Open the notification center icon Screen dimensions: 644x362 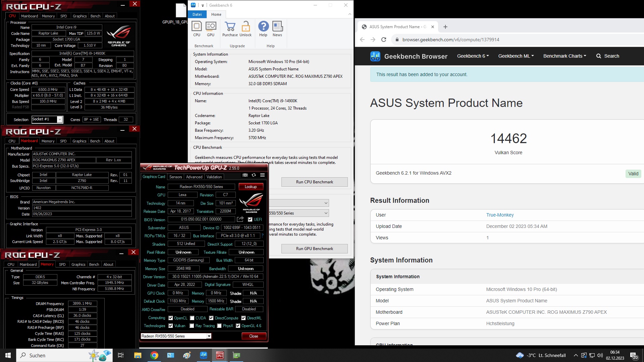tap(634, 355)
